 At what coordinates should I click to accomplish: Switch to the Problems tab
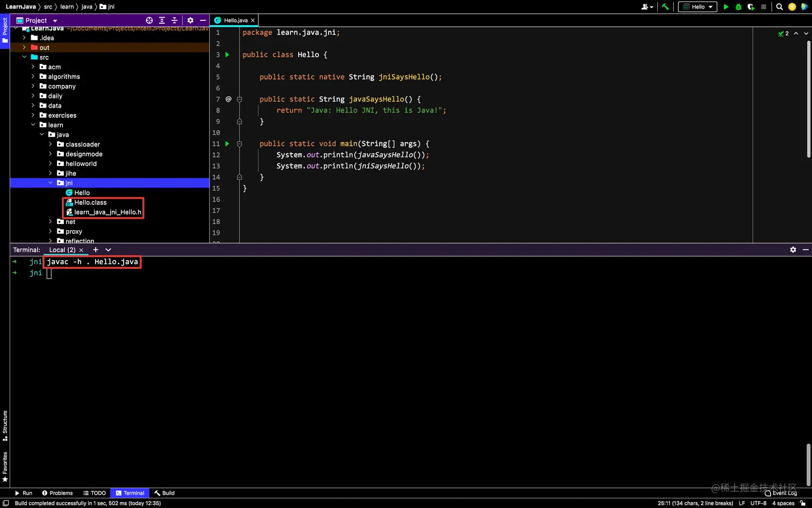pyautogui.click(x=57, y=493)
